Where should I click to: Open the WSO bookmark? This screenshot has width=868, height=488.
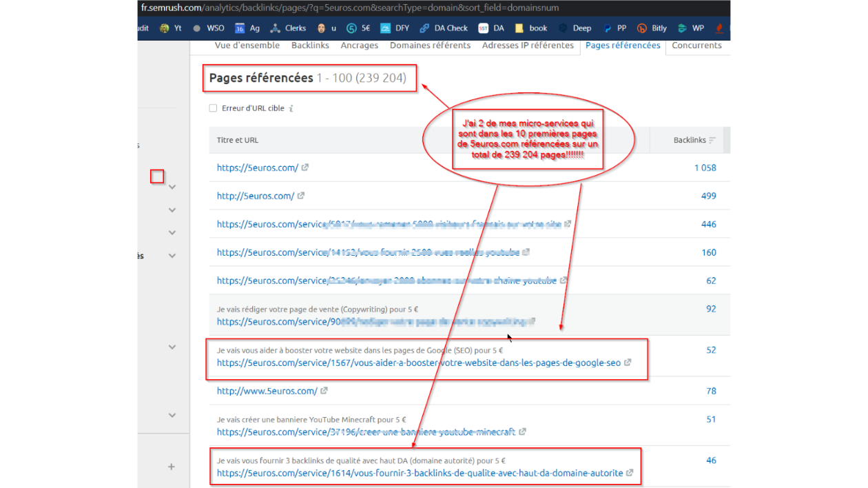pyautogui.click(x=208, y=28)
